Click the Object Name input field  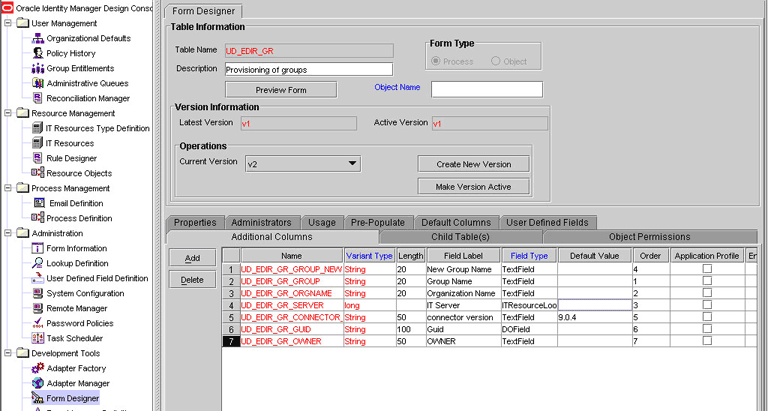[487, 89]
